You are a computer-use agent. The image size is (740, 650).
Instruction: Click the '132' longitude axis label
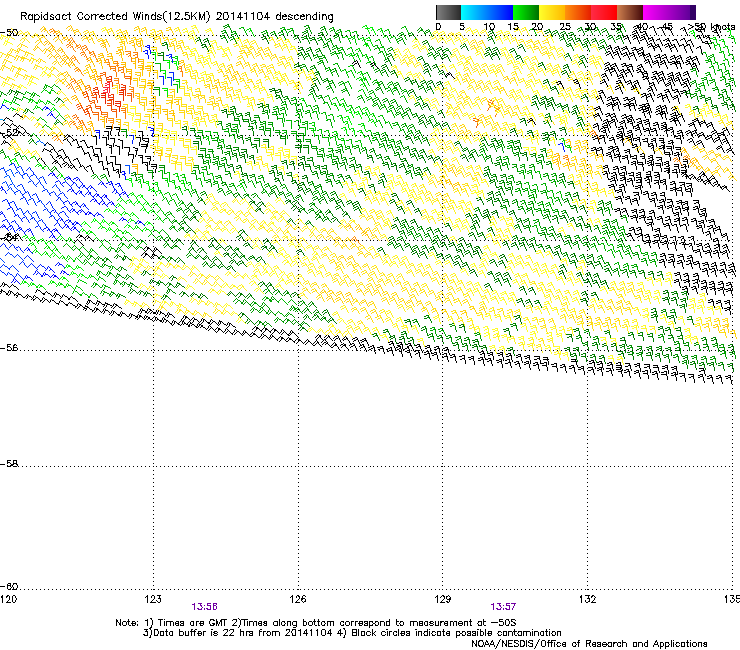[x=588, y=599]
